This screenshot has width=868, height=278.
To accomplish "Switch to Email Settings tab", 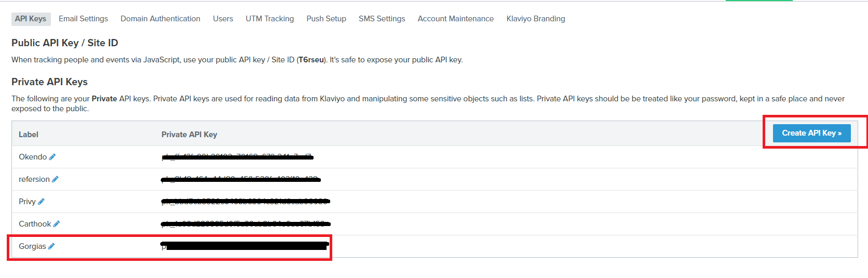I will pyautogui.click(x=83, y=19).
